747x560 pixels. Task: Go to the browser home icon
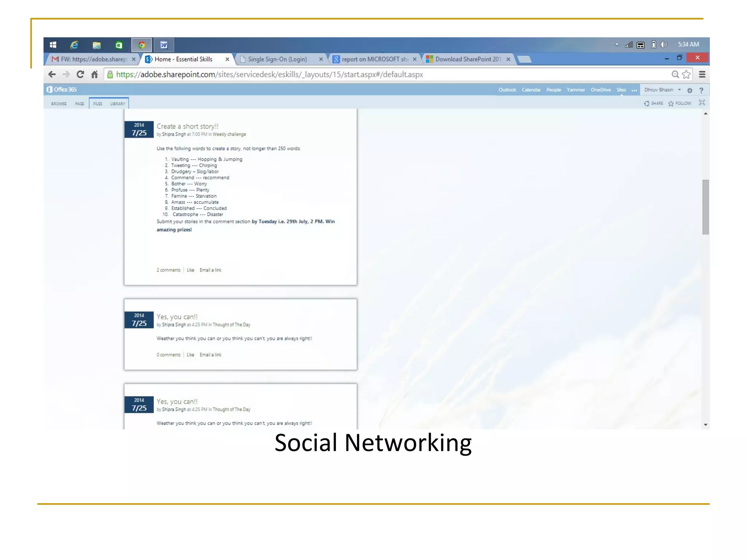[x=94, y=74]
